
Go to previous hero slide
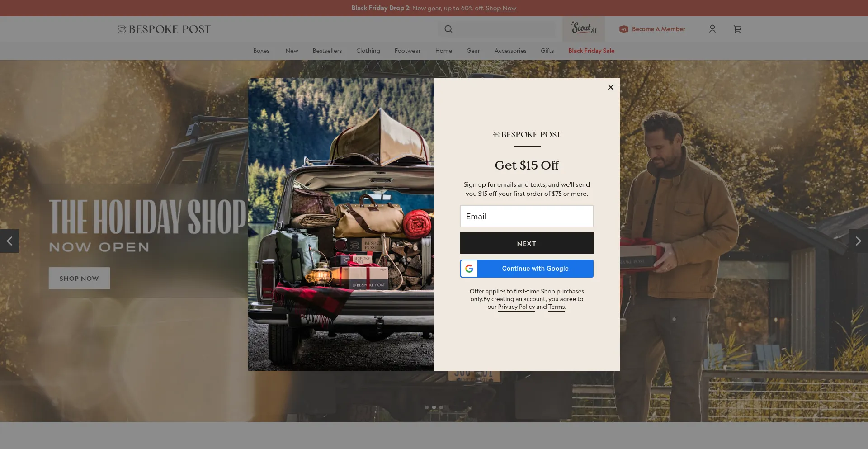pos(9,241)
